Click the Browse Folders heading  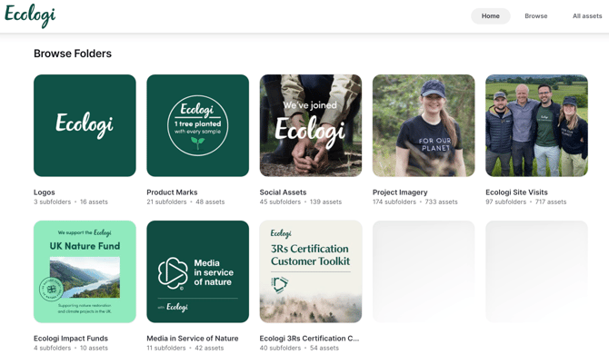click(73, 54)
